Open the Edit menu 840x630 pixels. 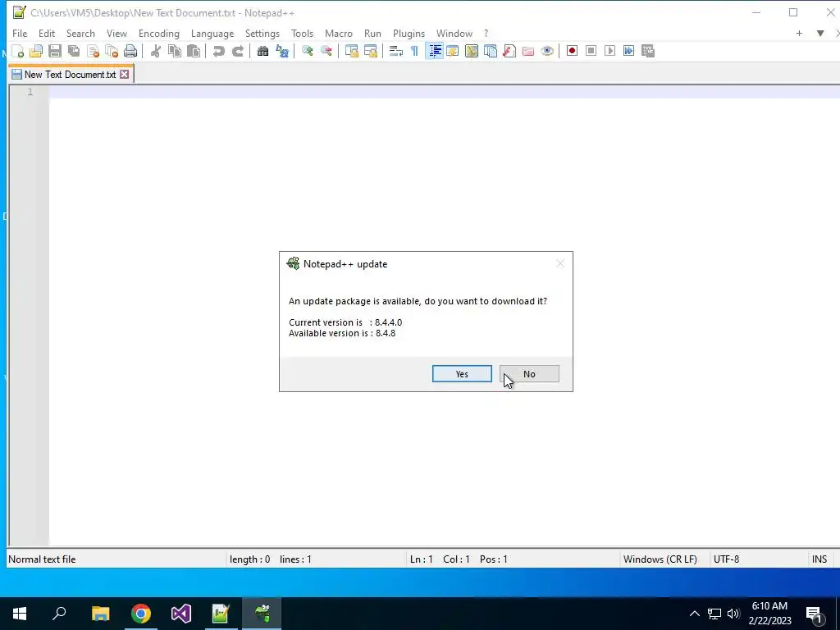(47, 33)
